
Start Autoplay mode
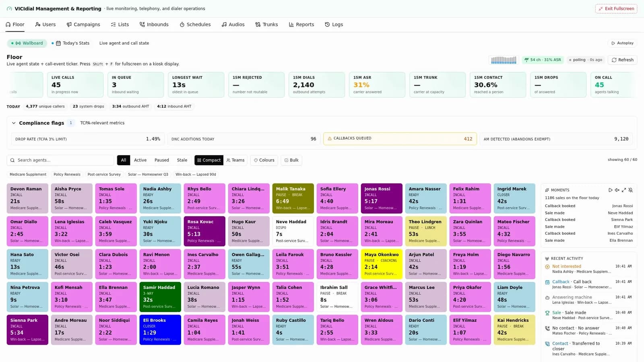point(622,43)
